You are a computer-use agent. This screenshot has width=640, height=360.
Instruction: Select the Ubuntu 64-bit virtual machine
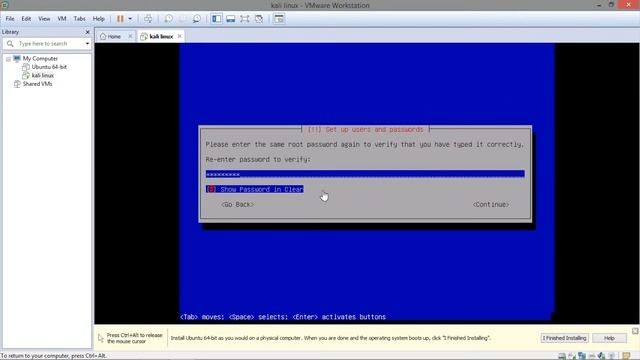click(49, 67)
